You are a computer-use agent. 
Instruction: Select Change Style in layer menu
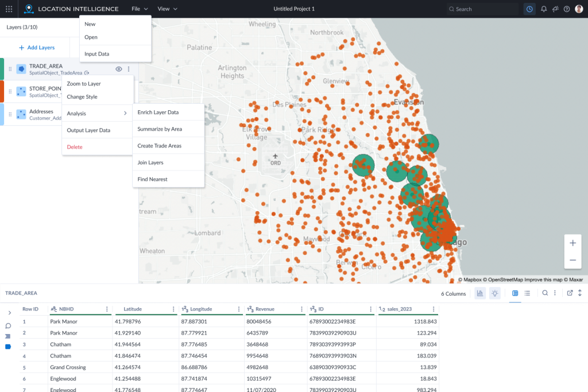pos(98,96)
